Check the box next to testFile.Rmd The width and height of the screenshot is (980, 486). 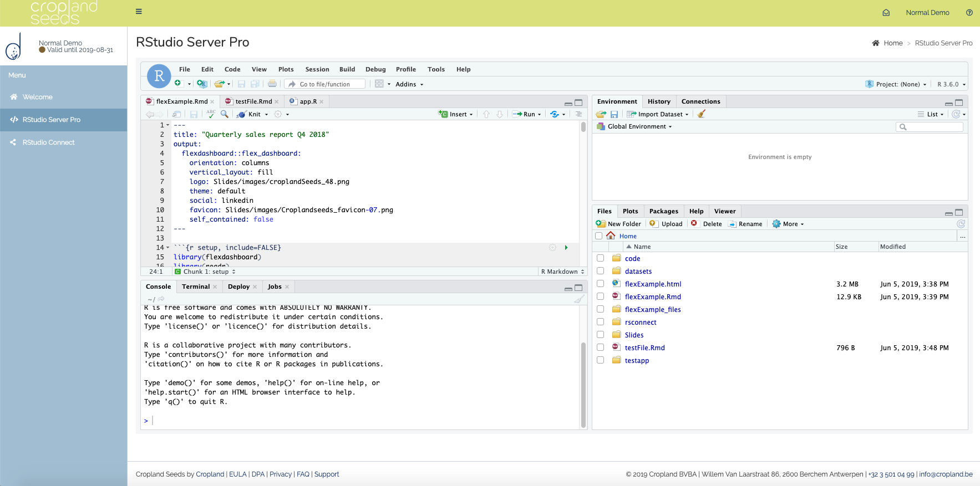click(600, 347)
